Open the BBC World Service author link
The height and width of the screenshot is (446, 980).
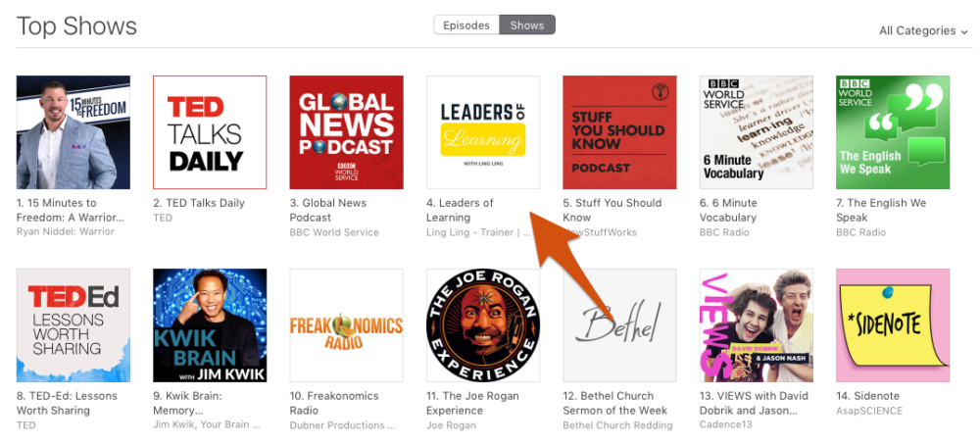[334, 232]
